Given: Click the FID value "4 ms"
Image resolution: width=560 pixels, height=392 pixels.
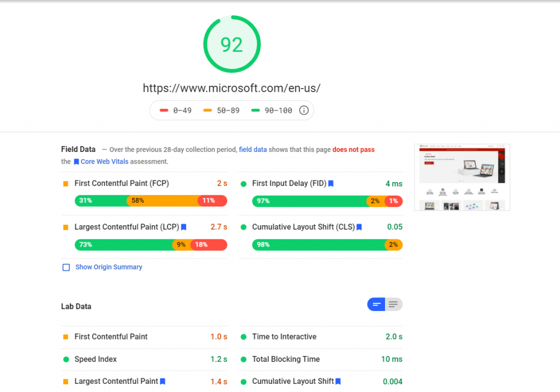Looking at the screenshot, I should [x=394, y=184].
